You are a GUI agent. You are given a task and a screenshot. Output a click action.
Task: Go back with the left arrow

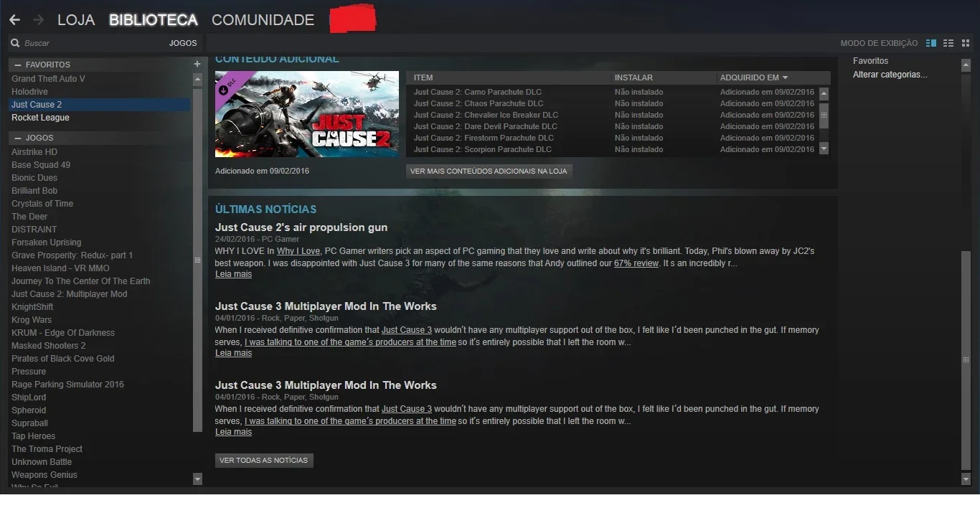[14, 20]
